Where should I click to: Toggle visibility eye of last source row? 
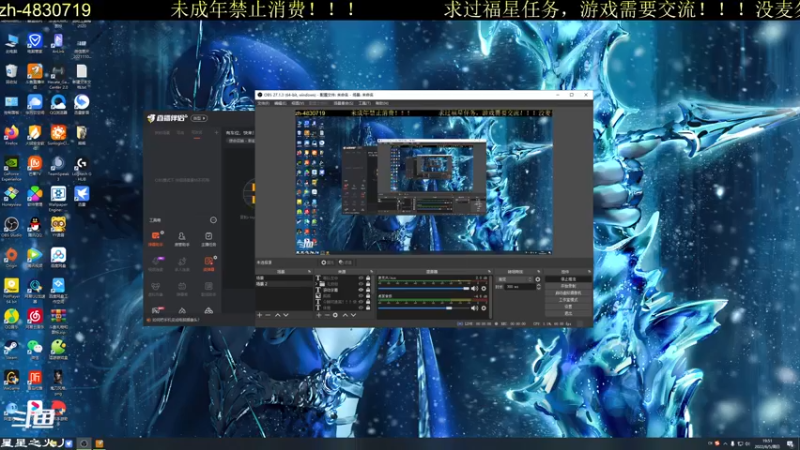(x=361, y=308)
